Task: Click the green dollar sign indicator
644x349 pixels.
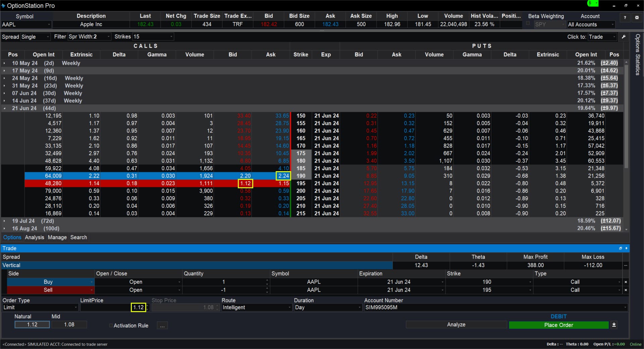Action: point(592,4)
